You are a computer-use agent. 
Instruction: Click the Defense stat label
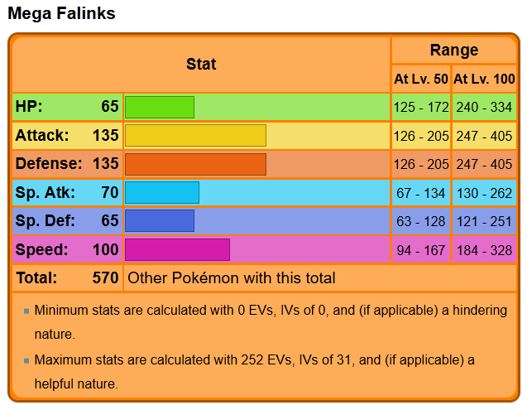tap(48, 164)
